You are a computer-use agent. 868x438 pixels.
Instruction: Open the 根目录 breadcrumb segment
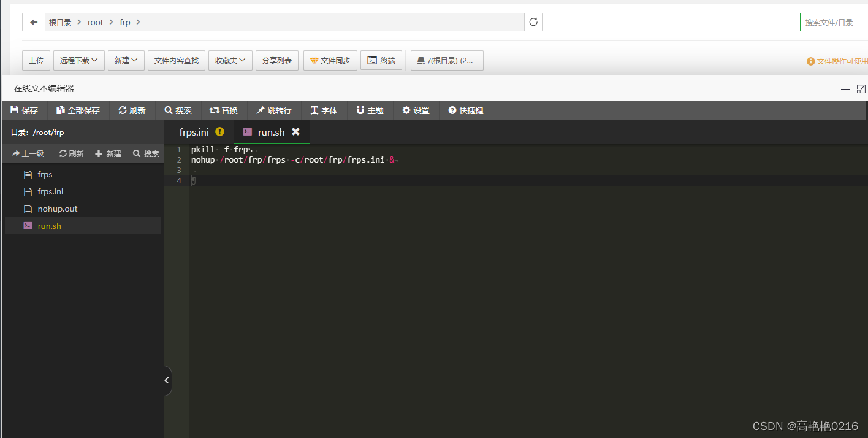click(60, 22)
